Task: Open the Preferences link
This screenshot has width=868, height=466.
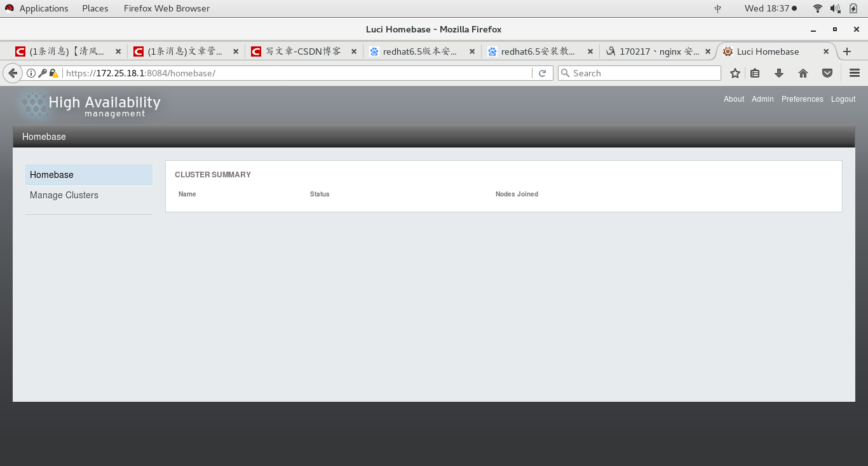Action: [x=803, y=99]
